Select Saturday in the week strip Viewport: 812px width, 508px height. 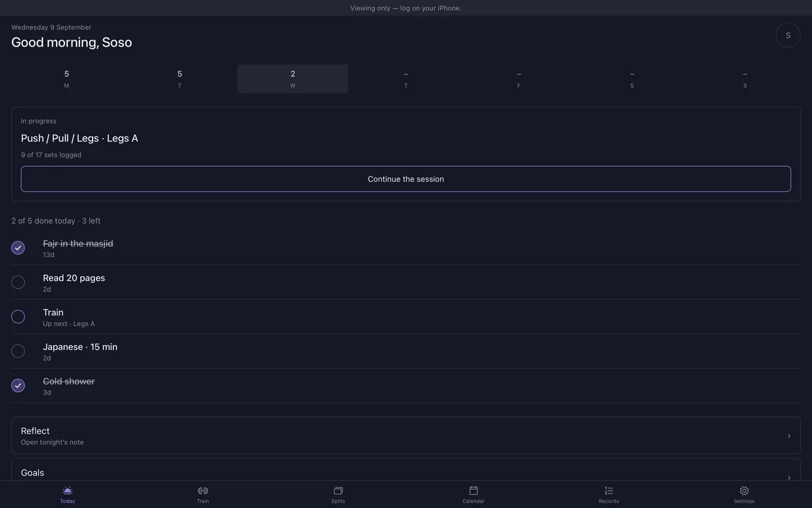click(632, 79)
